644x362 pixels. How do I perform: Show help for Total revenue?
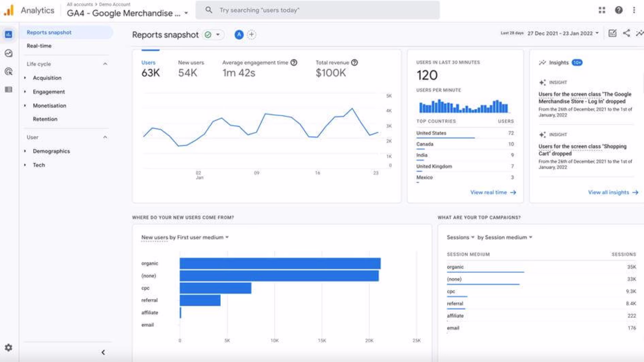(355, 62)
